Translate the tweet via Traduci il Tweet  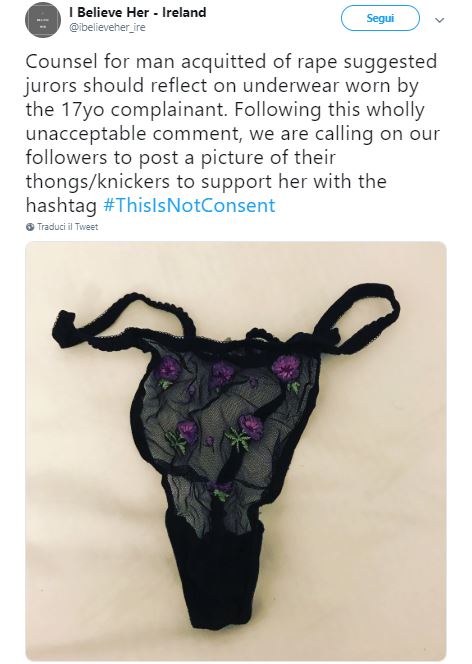click(x=67, y=227)
